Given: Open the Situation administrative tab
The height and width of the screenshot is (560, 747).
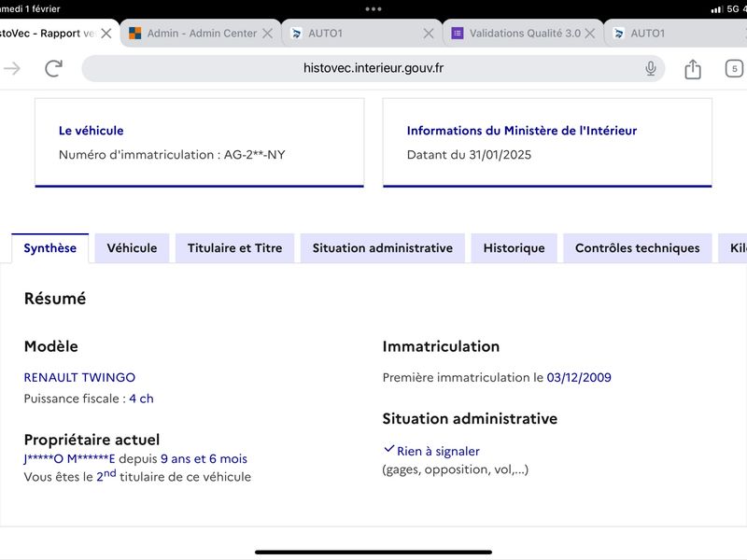Looking at the screenshot, I should click(383, 248).
